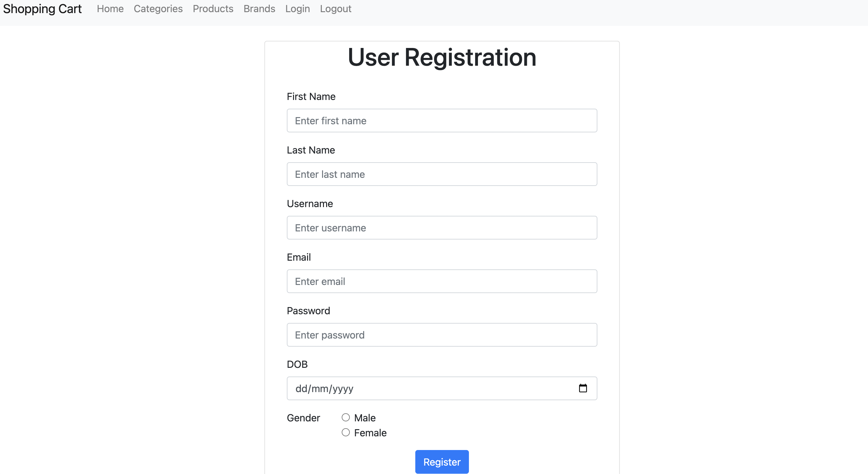868x474 pixels.
Task: Click the Shopping Cart brand title
Action: (42, 9)
